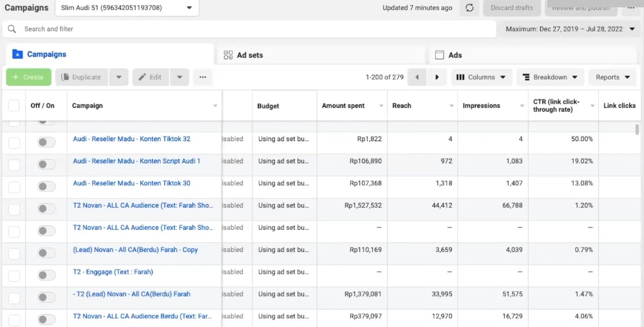Open campaign Audi - Reseller Madu - Konten Tiktok 32
Viewport: 644px width, 327px height.
pos(131,139)
